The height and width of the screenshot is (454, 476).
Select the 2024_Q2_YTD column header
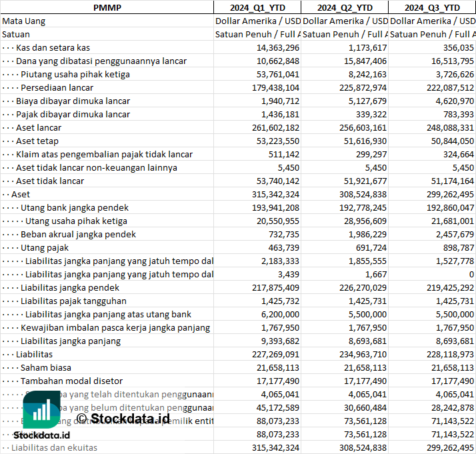[x=344, y=7]
